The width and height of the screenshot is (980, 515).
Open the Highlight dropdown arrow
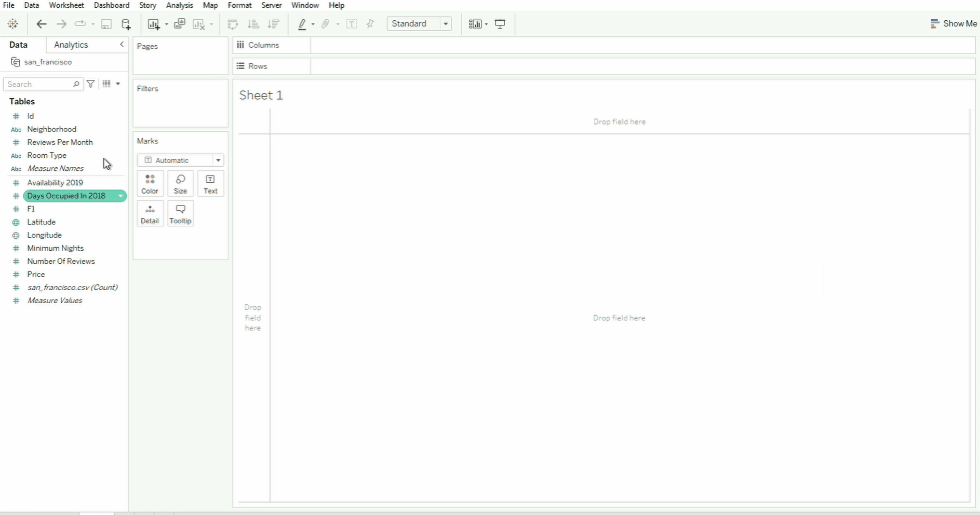(313, 24)
